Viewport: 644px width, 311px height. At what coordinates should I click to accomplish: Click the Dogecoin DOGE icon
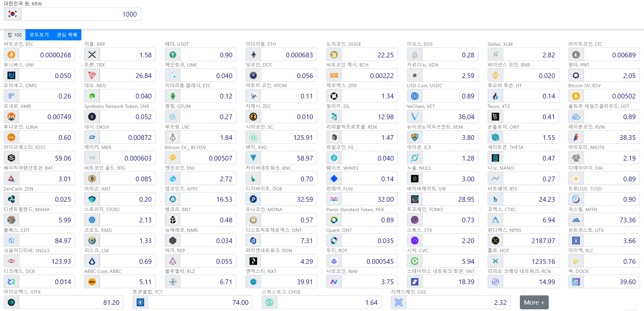tap(334, 55)
